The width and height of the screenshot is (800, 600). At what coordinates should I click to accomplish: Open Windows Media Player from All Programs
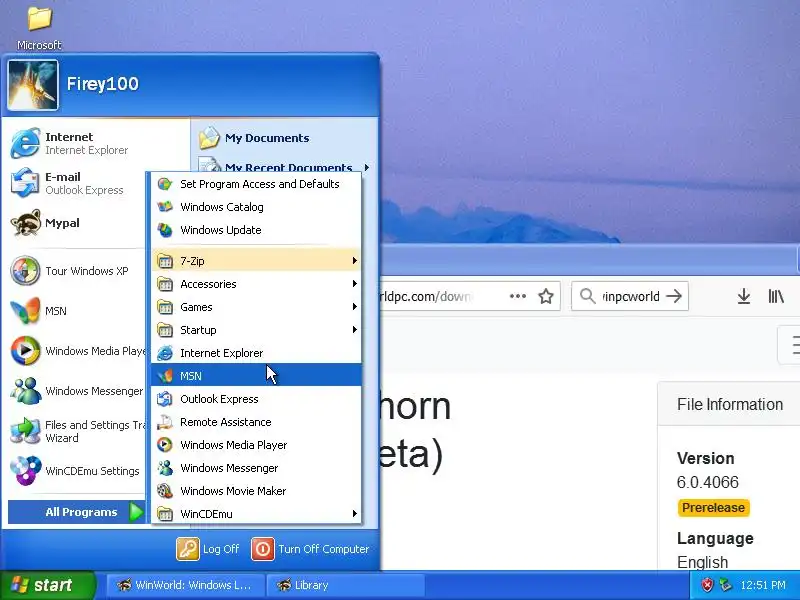pyautogui.click(x=256, y=445)
